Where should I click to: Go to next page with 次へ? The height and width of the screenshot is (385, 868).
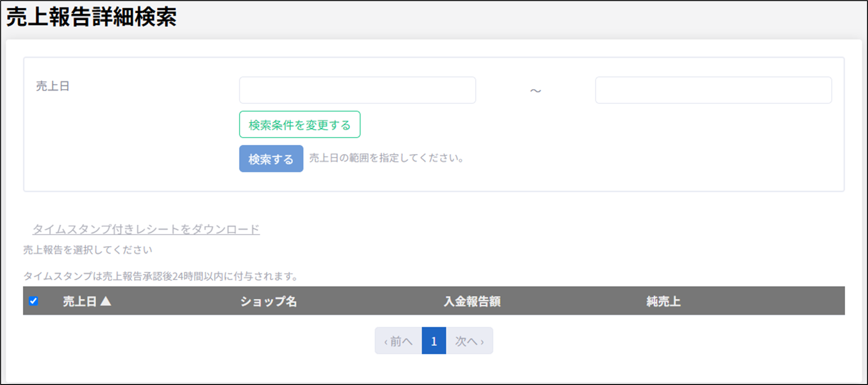pyautogui.click(x=469, y=341)
